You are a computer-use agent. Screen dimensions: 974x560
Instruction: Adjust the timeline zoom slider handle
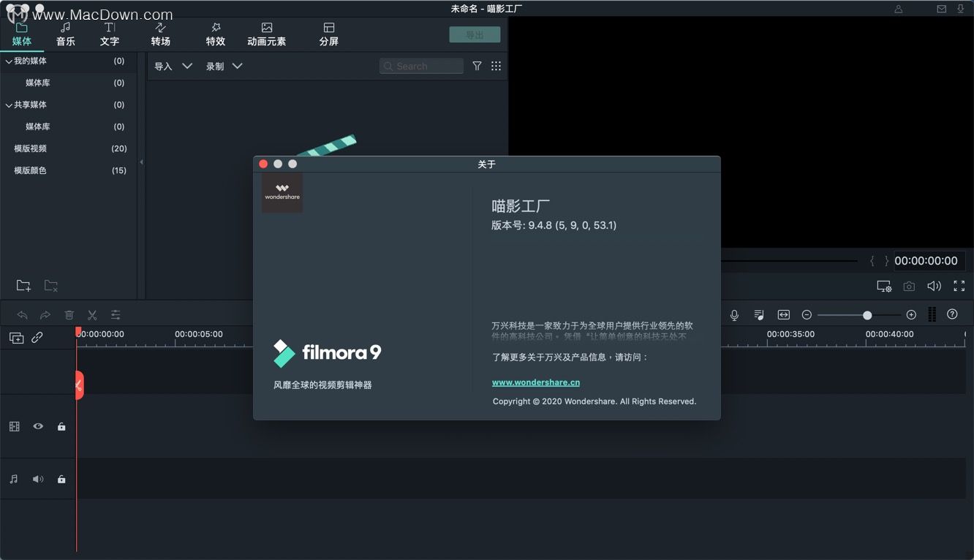867,315
